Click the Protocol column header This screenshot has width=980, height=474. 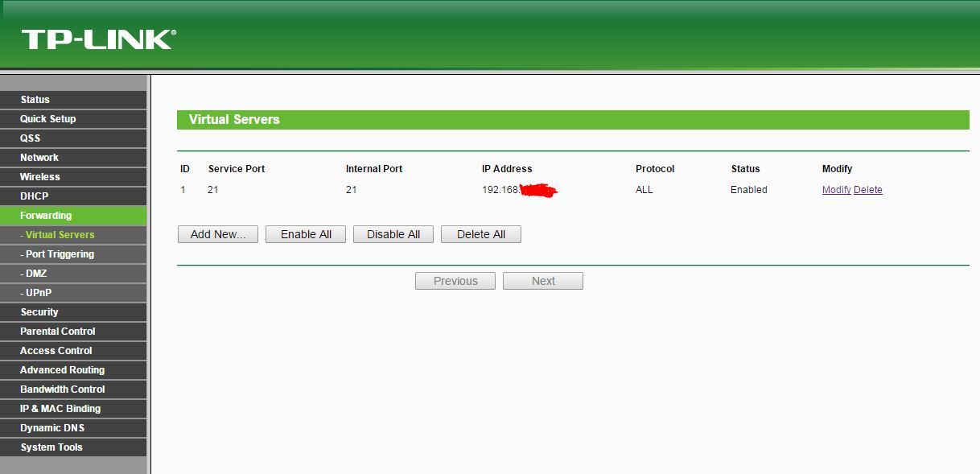[655, 169]
